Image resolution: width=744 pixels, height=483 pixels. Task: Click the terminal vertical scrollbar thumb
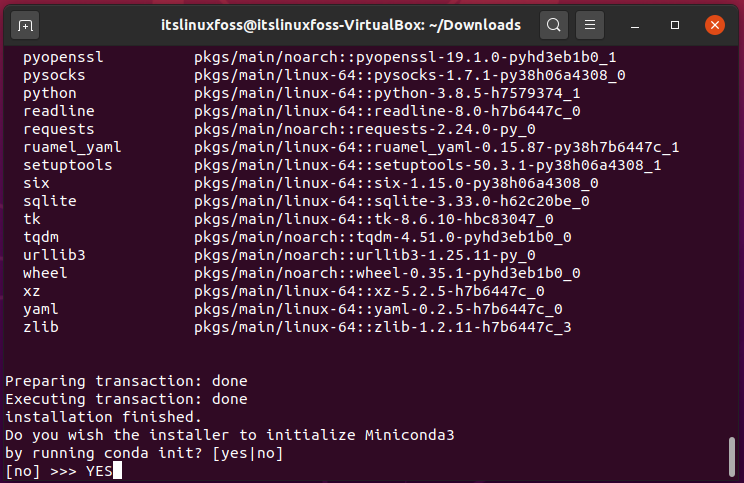[x=732, y=456]
